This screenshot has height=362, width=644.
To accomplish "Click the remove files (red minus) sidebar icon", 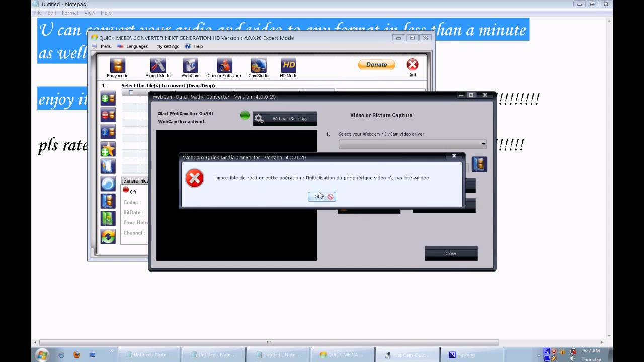I will (108, 115).
